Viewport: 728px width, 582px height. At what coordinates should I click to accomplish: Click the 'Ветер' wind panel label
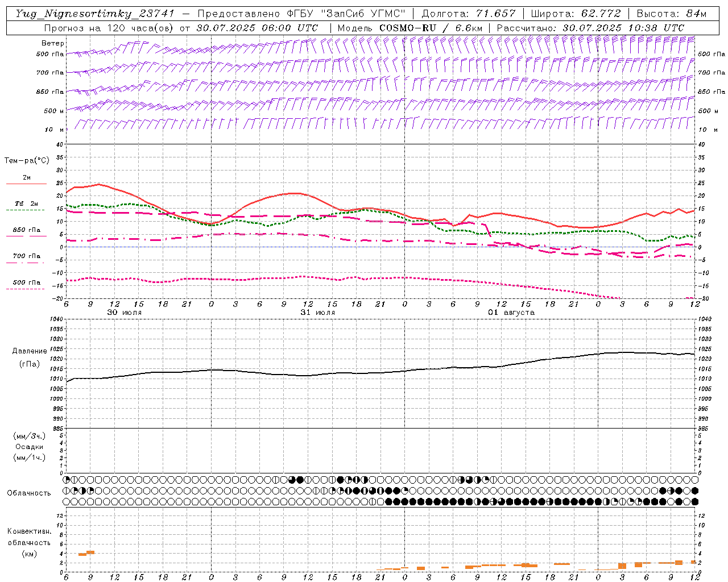53,43
